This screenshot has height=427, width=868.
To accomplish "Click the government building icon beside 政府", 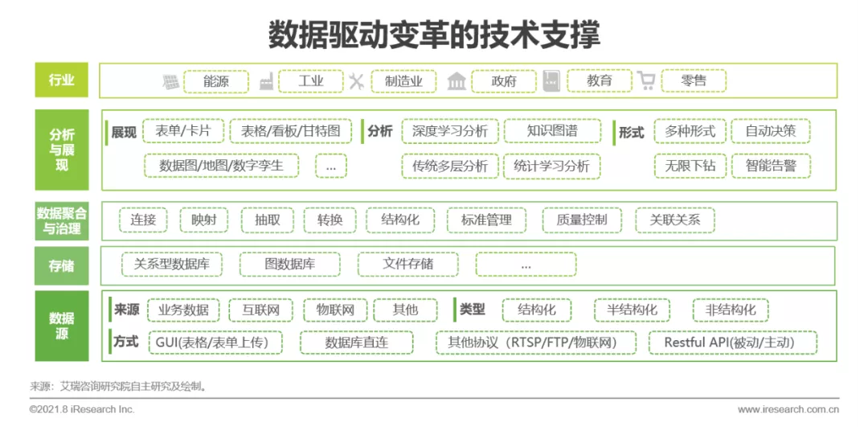I will tap(457, 82).
